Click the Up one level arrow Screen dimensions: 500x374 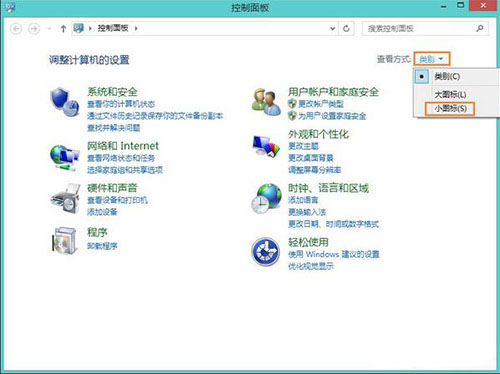[x=63, y=29]
